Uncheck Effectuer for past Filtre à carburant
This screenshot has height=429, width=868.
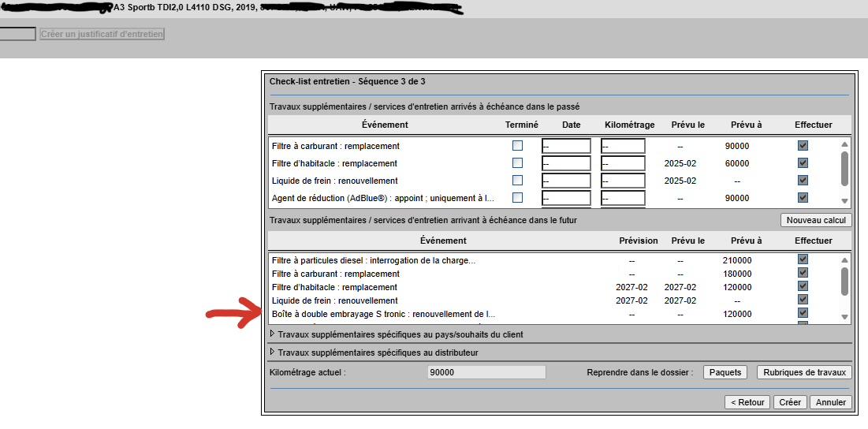(x=803, y=146)
